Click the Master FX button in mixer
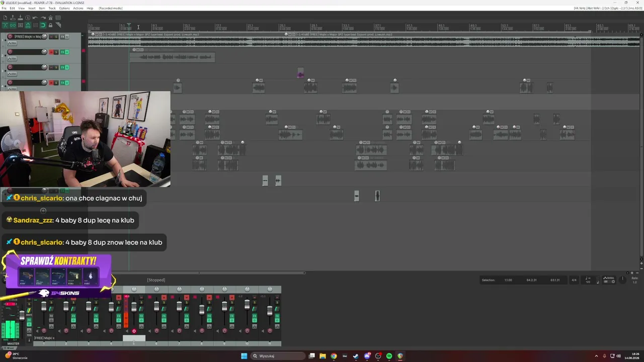 coord(29,320)
